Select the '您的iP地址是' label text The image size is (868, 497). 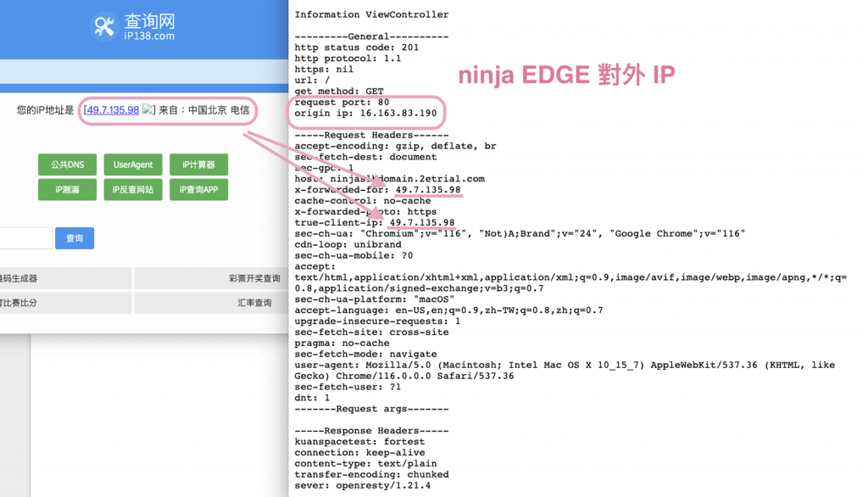[x=45, y=109]
